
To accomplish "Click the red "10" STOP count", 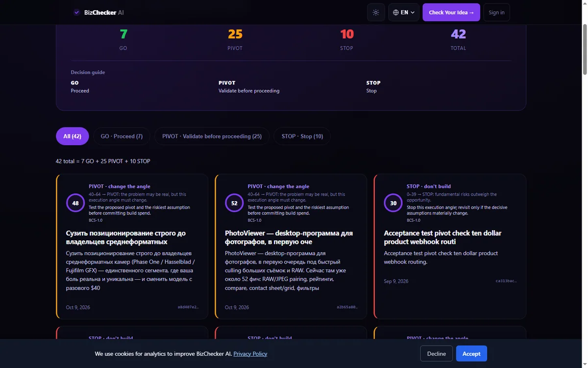I will click(x=347, y=34).
